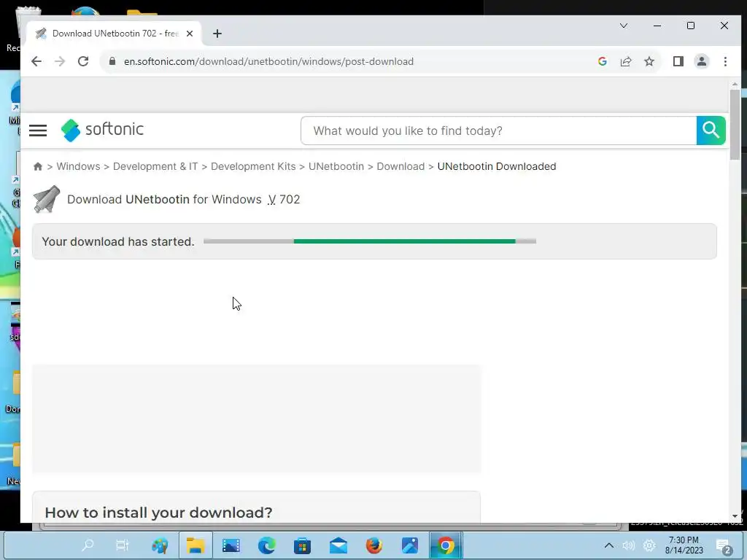Click the Google icon in the address bar
Viewport: 747px width, 560px height.
[602, 61]
